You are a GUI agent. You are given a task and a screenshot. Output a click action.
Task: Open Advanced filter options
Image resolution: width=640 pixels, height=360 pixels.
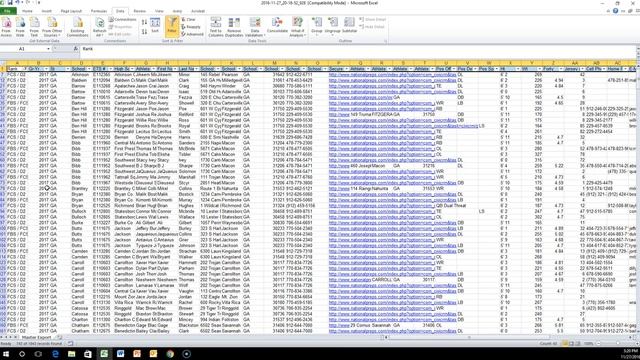pyautogui.click(x=192, y=34)
